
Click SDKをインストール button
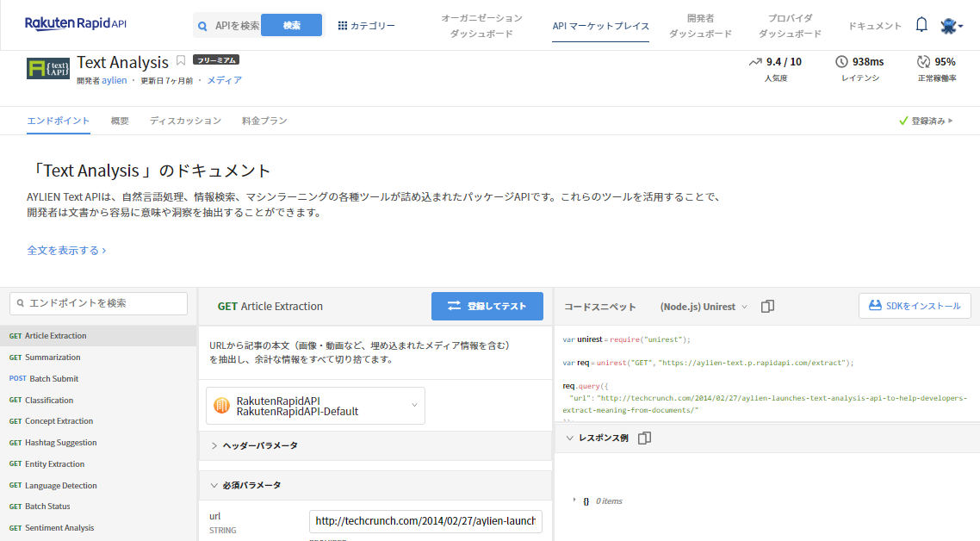tap(915, 306)
